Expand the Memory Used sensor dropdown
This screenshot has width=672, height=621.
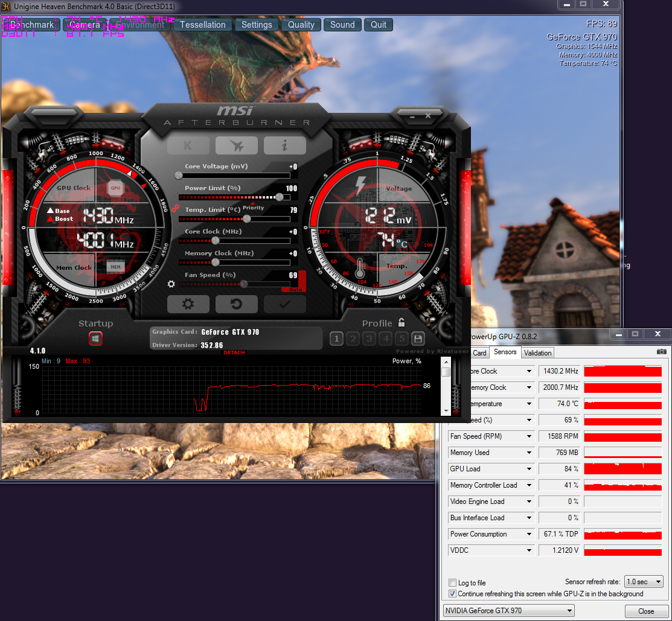530,453
